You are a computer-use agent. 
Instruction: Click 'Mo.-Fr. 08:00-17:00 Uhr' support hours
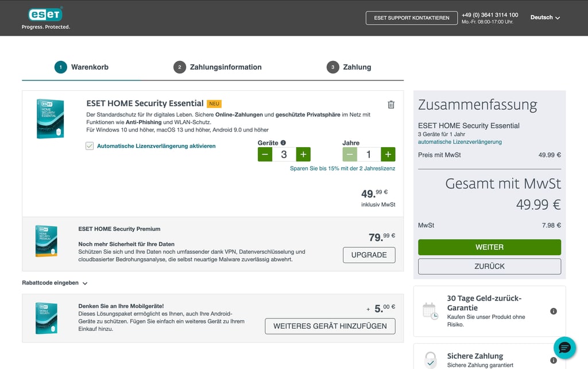point(487,22)
